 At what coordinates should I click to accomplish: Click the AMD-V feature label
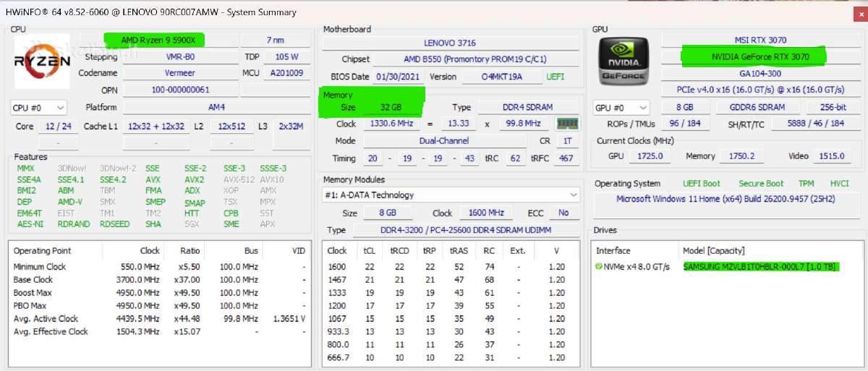point(70,202)
